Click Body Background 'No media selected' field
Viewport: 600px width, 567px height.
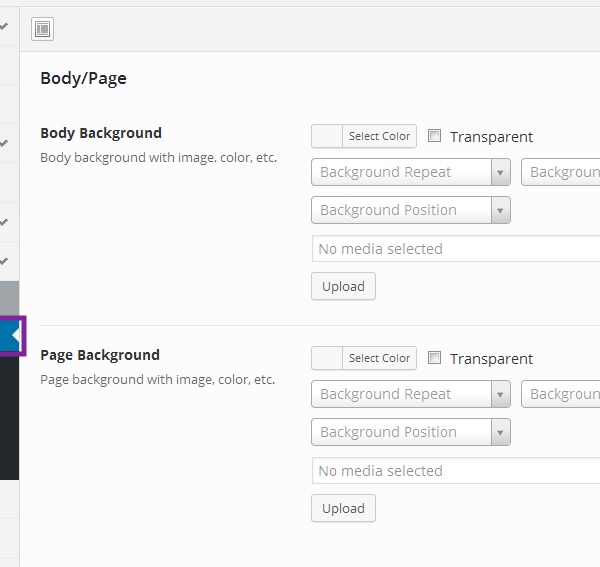[x=456, y=249]
